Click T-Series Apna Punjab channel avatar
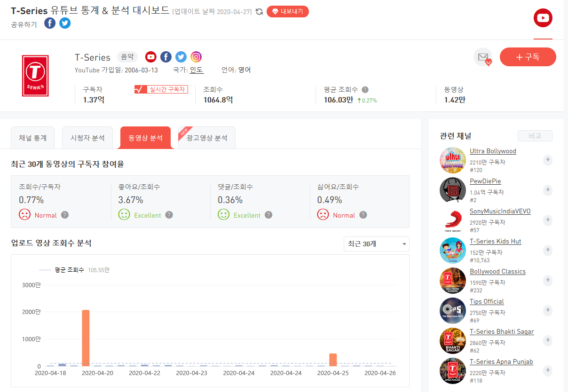Image resolution: width=568 pixels, height=392 pixels. (x=453, y=371)
